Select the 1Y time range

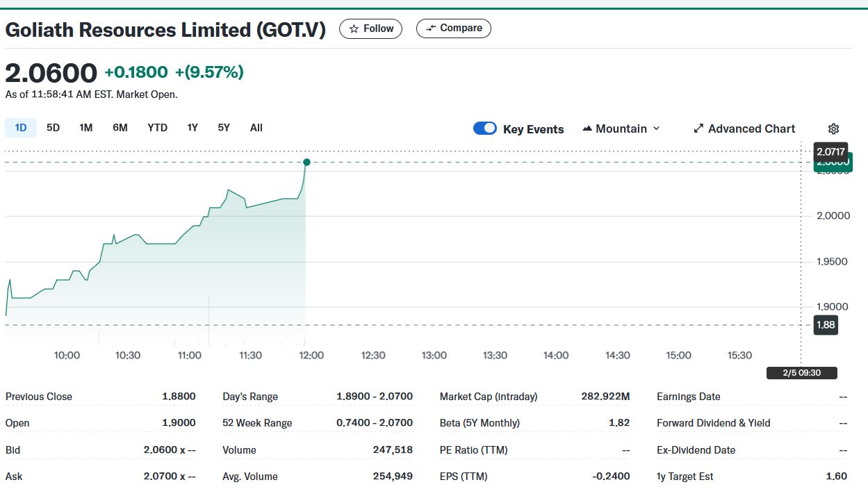(x=193, y=128)
